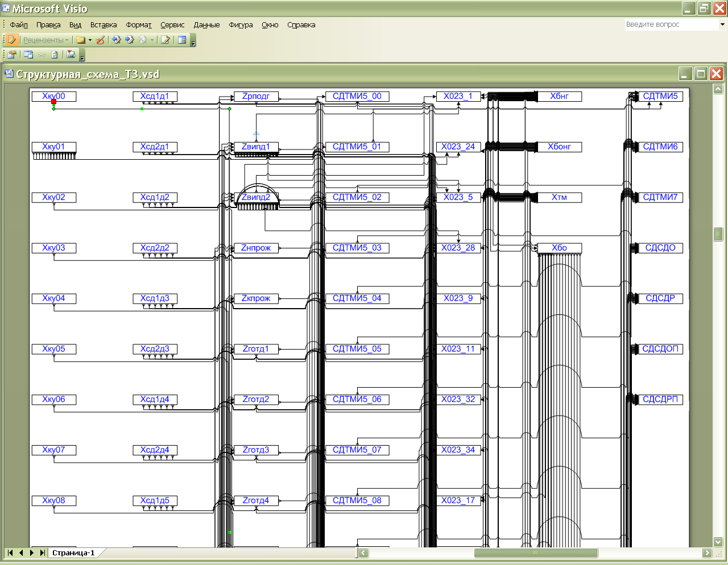This screenshot has height=565, width=728.
Task: Expand the help question box dropdown
Action: (722, 24)
